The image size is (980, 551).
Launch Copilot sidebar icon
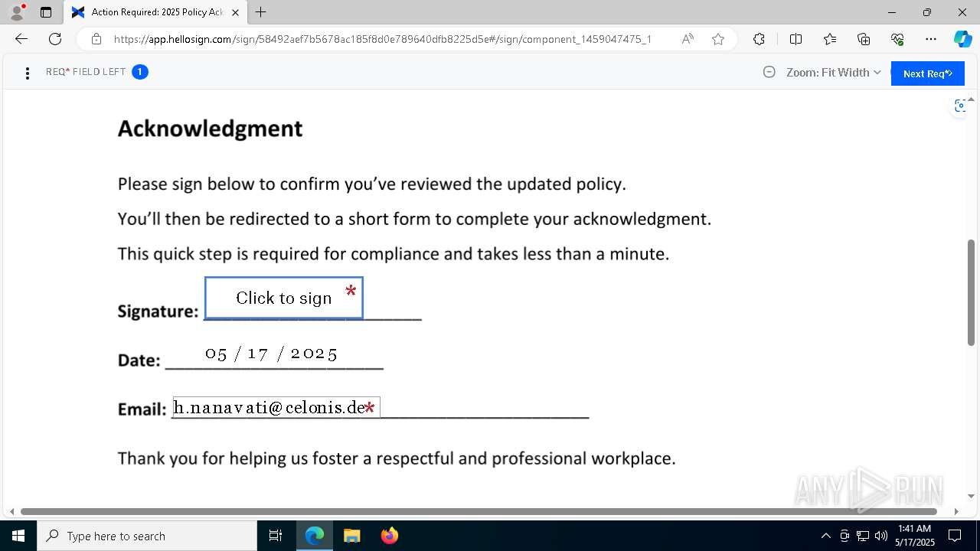(x=962, y=39)
